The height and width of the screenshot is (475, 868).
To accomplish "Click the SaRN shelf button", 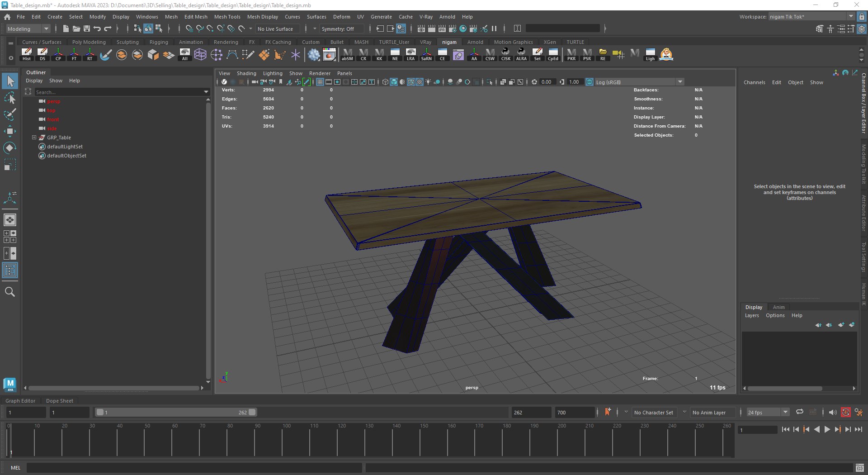I will click(x=426, y=54).
